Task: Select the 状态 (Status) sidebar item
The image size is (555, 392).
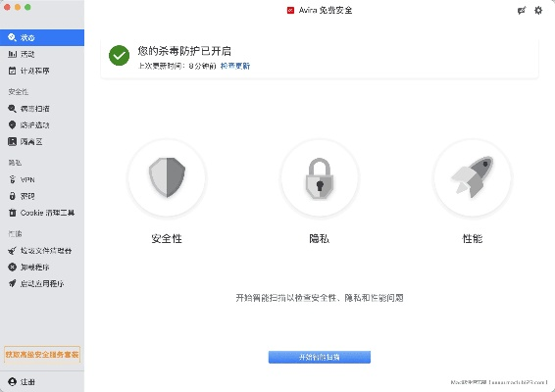Action: pyautogui.click(x=42, y=37)
